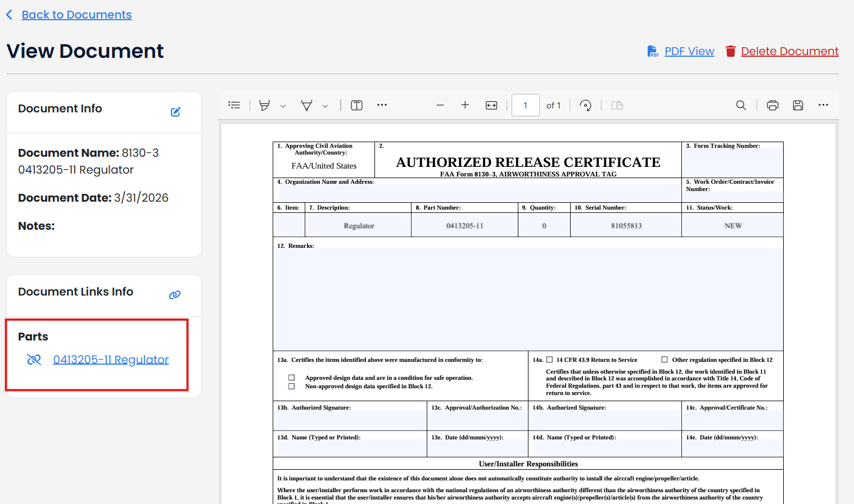The image size is (854, 504).
Task: Select the highlighter tool
Action: (x=264, y=105)
